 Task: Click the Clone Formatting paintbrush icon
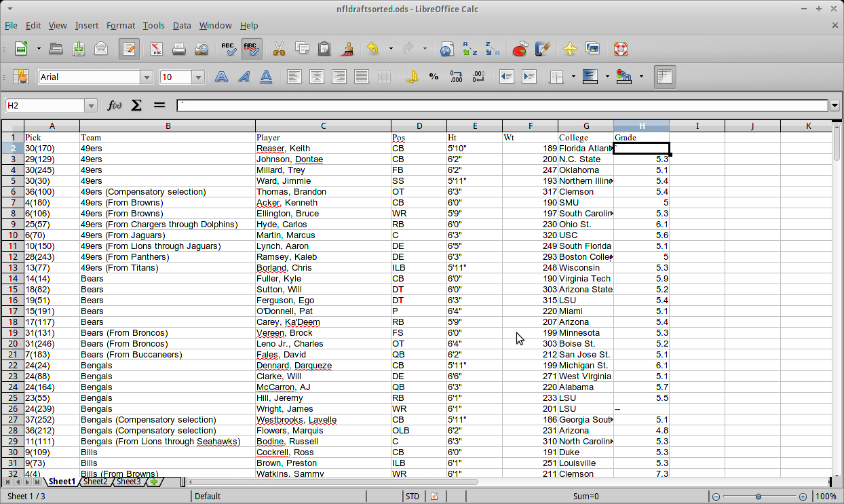pyautogui.click(x=347, y=49)
